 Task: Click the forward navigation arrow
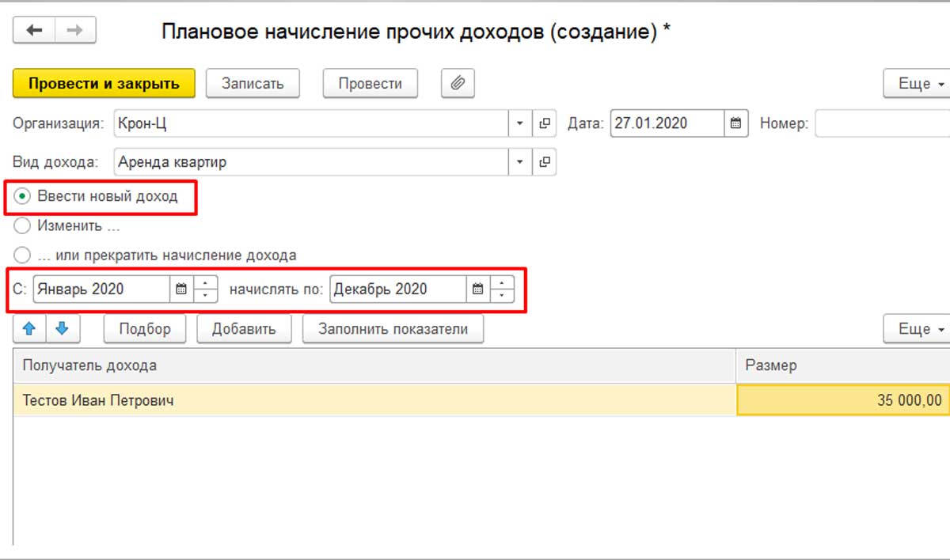[x=74, y=30]
